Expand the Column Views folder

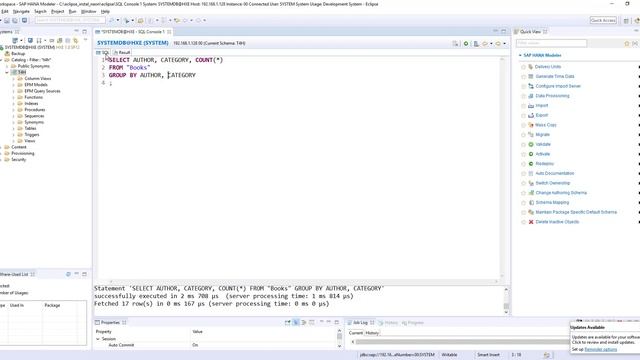pyautogui.click(x=13, y=78)
